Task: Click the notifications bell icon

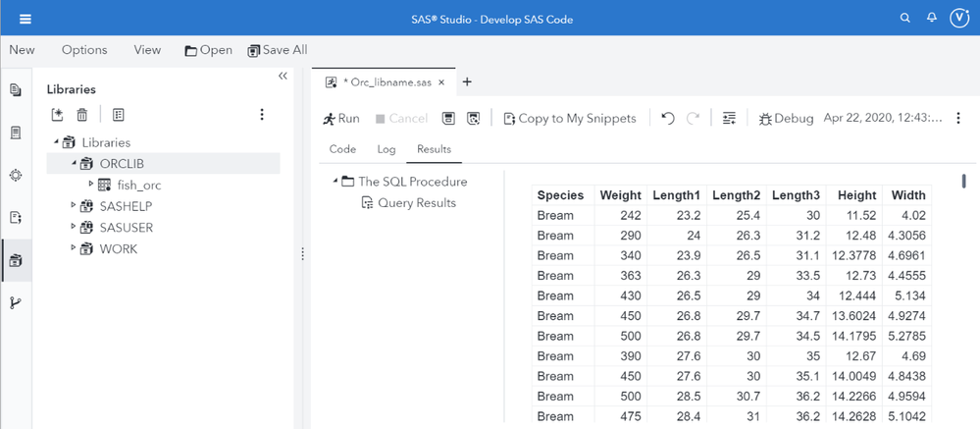Action: tap(932, 19)
